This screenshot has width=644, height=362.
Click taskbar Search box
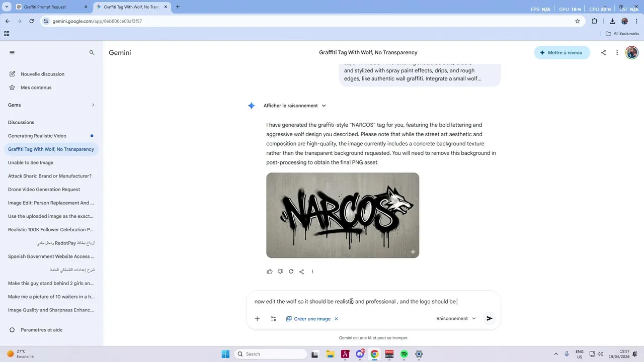click(271, 354)
